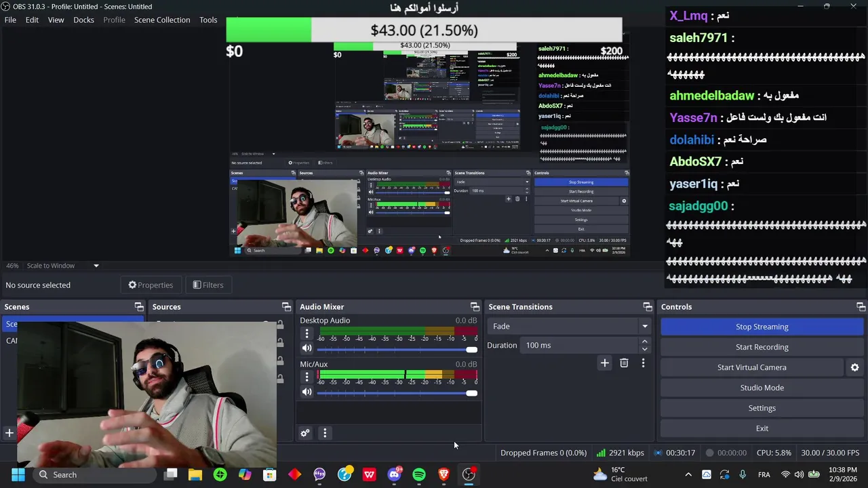Open the Tools menu
The height and width of the screenshot is (488, 868).
tap(208, 20)
